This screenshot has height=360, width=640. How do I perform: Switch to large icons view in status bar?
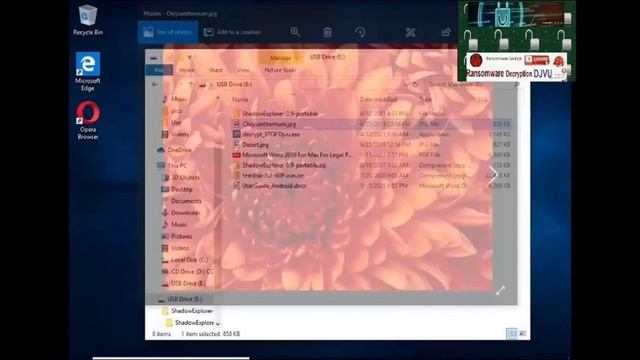522,333
